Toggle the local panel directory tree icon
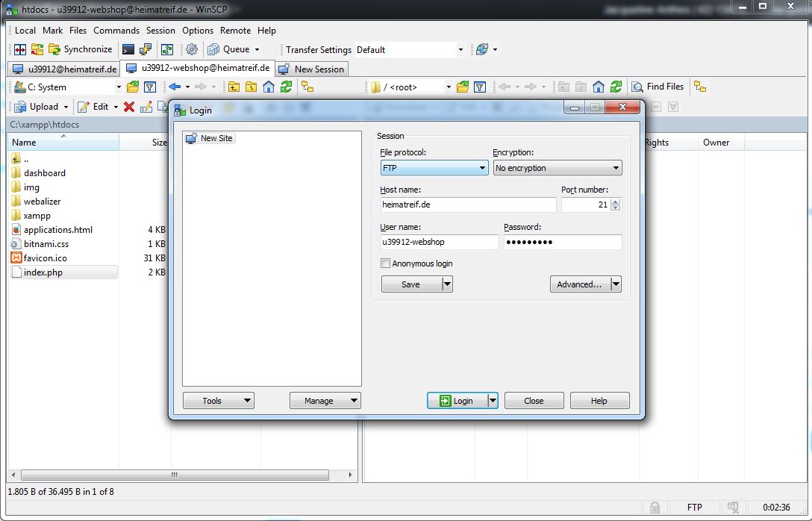Viewport: 812px width, 521px height. [x=307, y=87]
